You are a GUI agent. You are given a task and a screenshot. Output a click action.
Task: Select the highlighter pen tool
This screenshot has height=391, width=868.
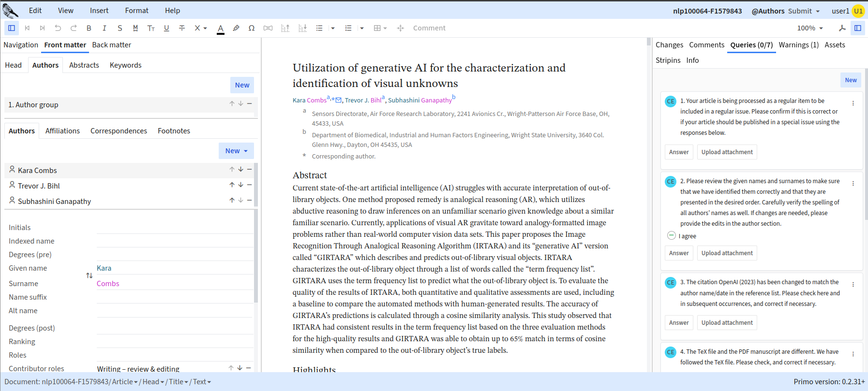pyautogui.click(x=236, y=28)
